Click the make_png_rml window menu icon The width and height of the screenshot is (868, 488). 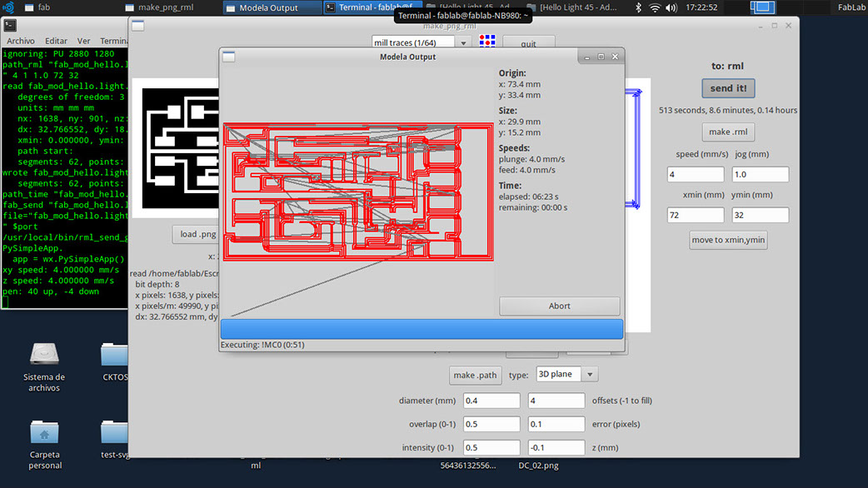[x=137, y=26]
